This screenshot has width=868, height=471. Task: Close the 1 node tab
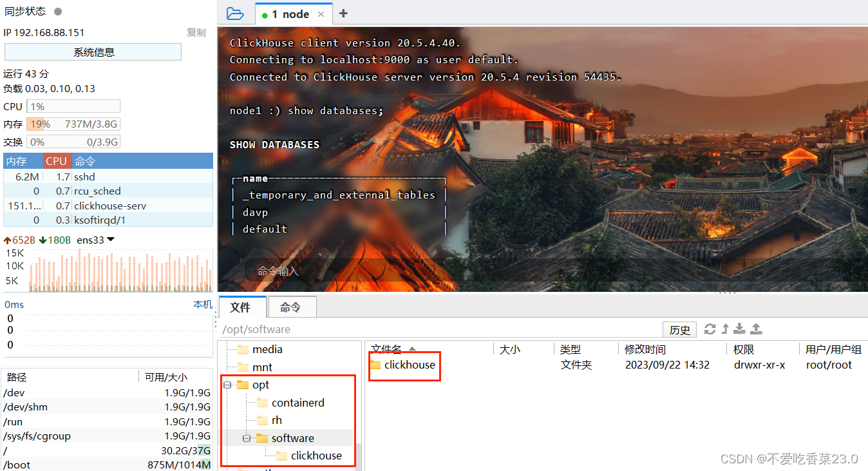(x=321, y=14)
